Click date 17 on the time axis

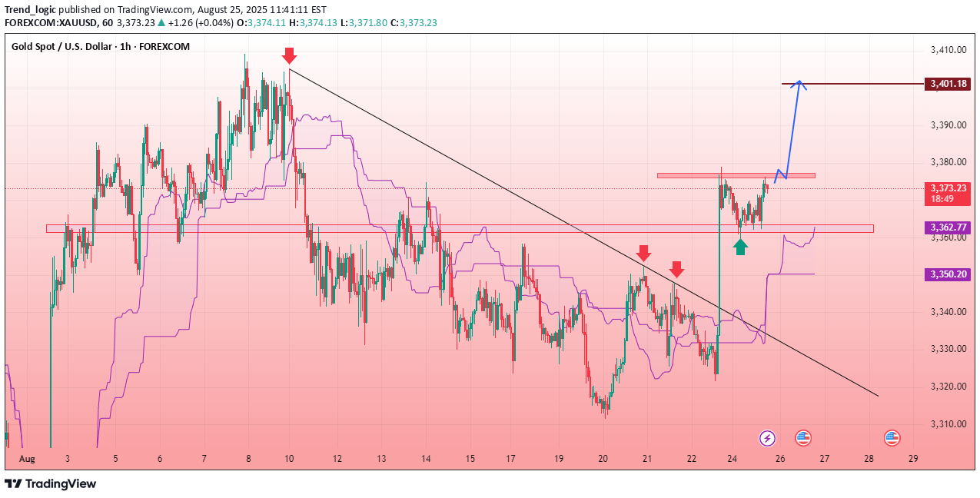click(x=510, y=459)
